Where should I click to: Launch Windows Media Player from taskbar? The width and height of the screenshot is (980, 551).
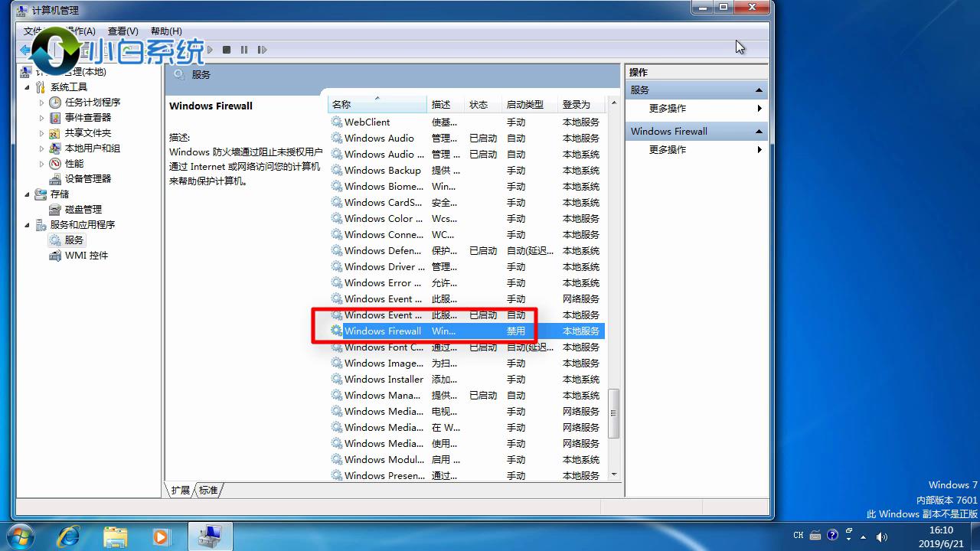161,536
